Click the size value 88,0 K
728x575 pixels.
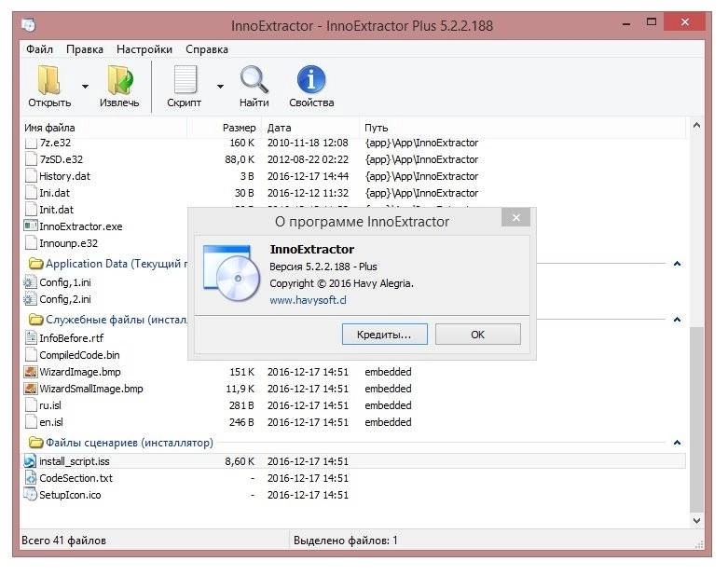coord(240,159)
